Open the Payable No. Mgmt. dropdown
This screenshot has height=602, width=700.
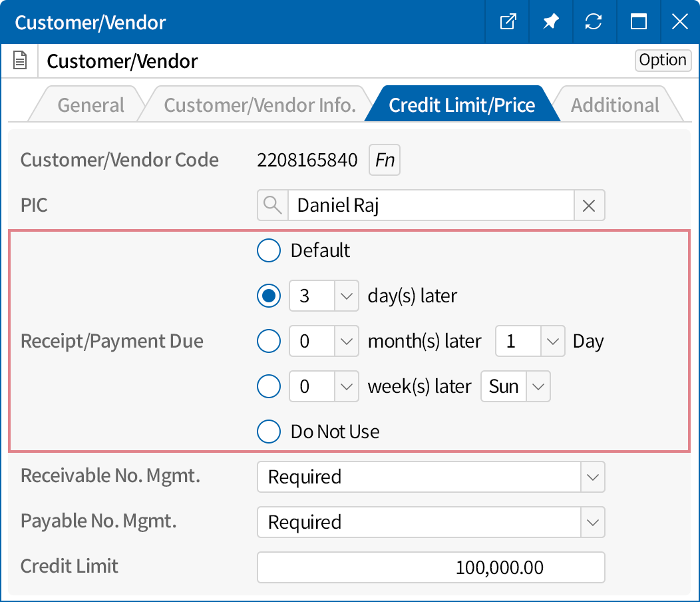click(592, 522)
